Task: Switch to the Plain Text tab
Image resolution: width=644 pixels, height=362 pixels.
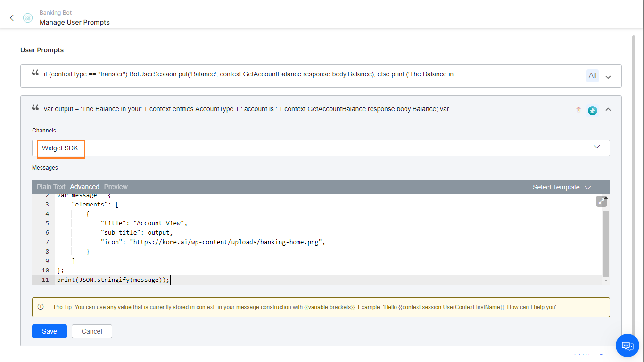Action: tap(51, 187)
